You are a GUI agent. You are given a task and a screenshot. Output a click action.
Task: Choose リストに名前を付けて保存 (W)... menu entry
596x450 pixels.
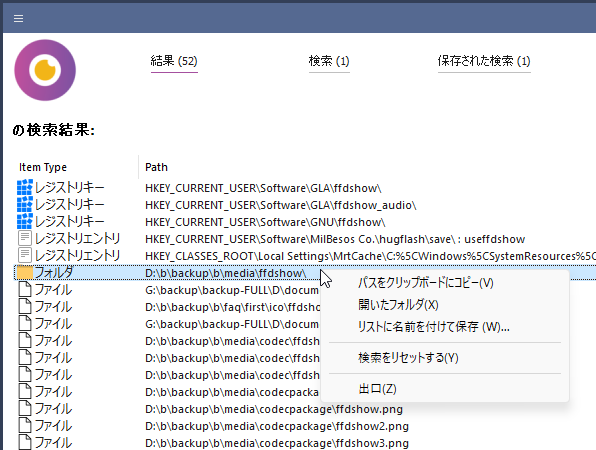pos(434,326)
